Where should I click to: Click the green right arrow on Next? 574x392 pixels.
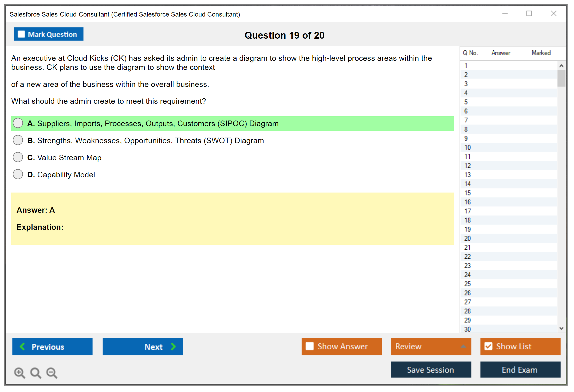point(173,346)
